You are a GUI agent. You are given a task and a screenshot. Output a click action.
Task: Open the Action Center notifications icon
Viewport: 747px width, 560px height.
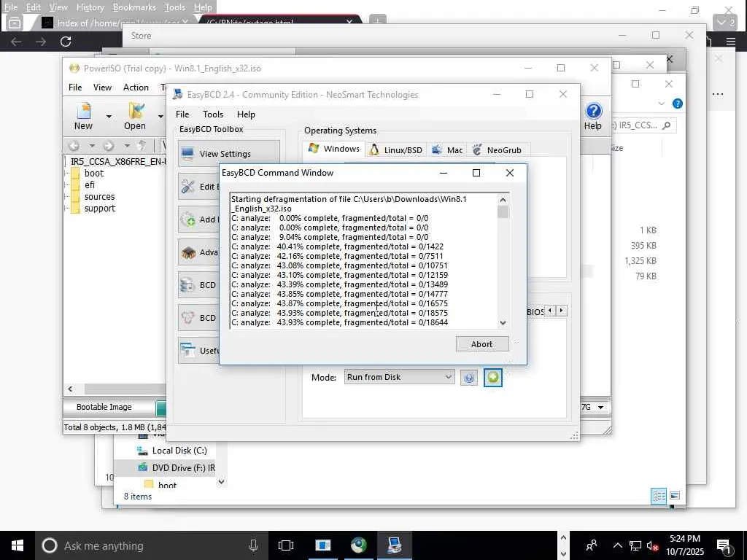tap(724, 546)
